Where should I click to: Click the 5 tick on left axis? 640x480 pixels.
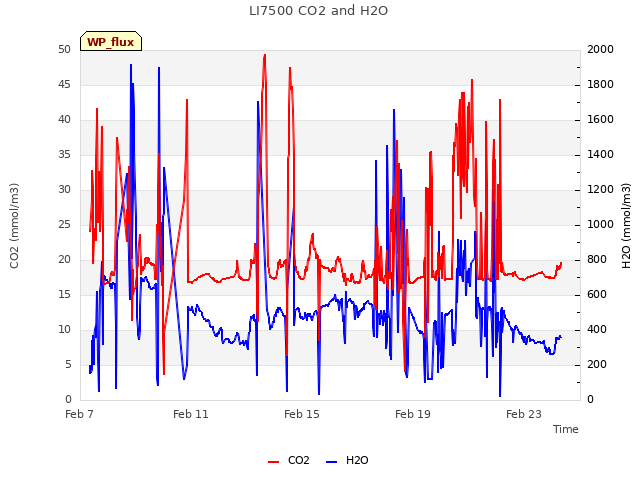(x=68, y=364)
